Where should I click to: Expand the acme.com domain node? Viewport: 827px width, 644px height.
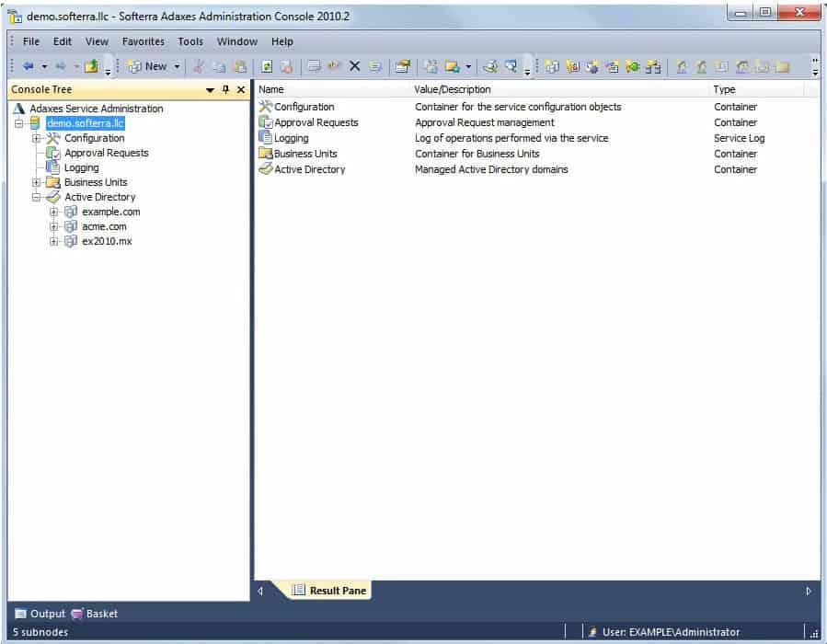click(x=53, y=227)
